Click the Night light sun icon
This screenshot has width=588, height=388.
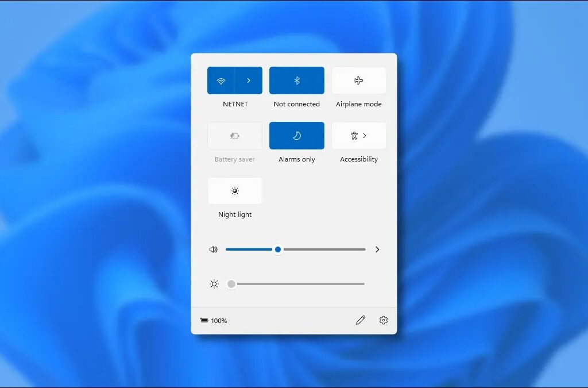pos(234,190)
